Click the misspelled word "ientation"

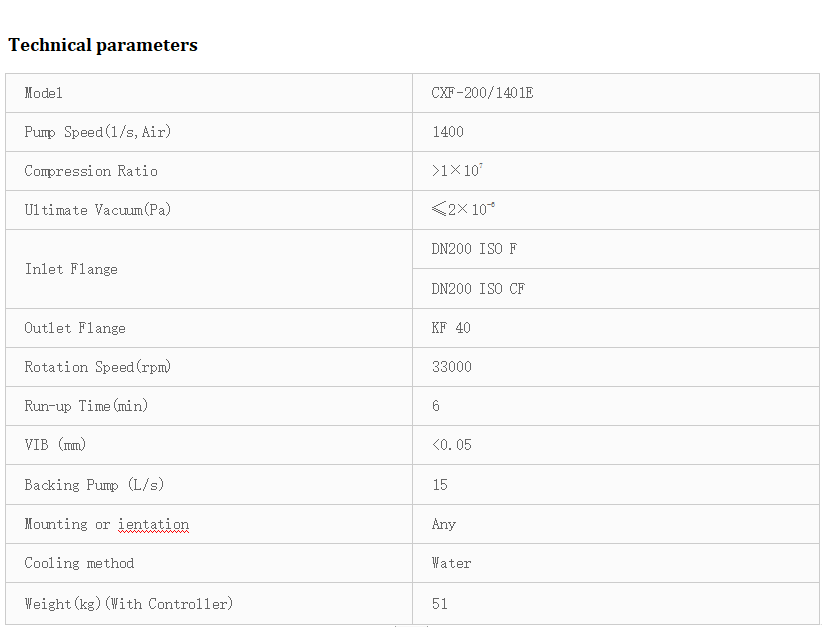pyautogui.click(x=153, y=524)
